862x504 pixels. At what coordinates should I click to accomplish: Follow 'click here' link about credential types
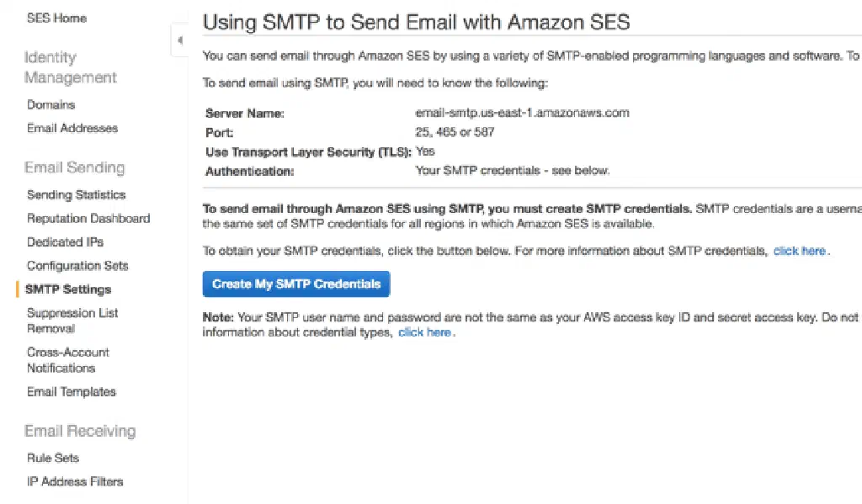pos(424,332)
